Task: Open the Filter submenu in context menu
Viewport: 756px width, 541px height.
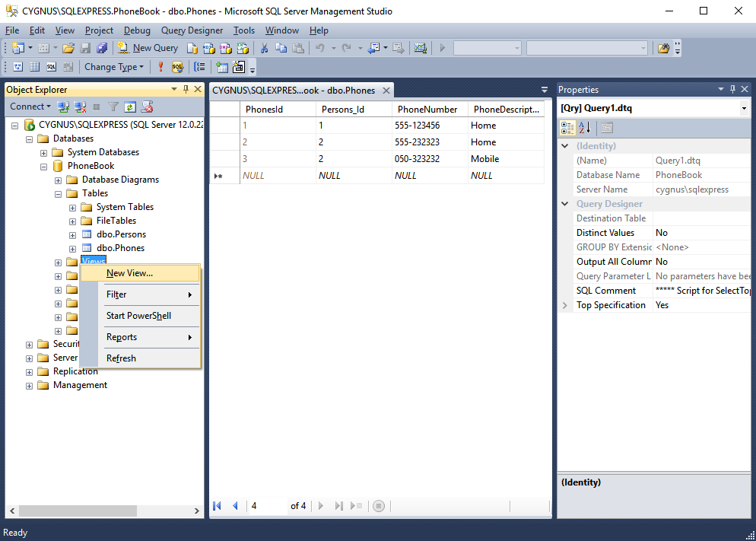Action: point(140,294)
